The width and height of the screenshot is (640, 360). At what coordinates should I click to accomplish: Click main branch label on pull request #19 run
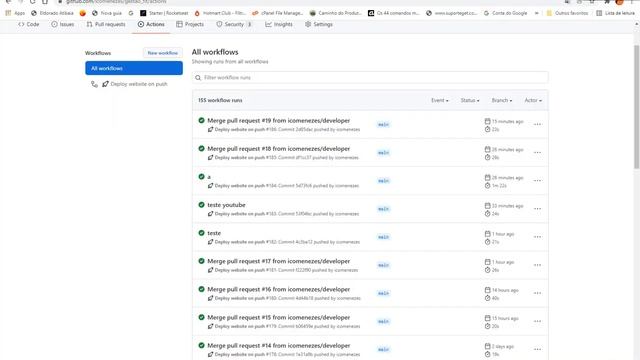(x=383, y=124)
